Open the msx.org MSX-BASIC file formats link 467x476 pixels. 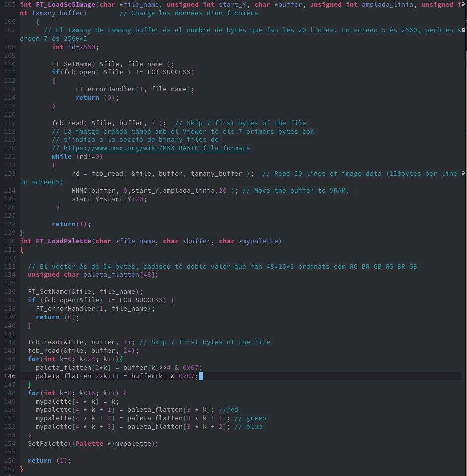[x=157, y=148]
